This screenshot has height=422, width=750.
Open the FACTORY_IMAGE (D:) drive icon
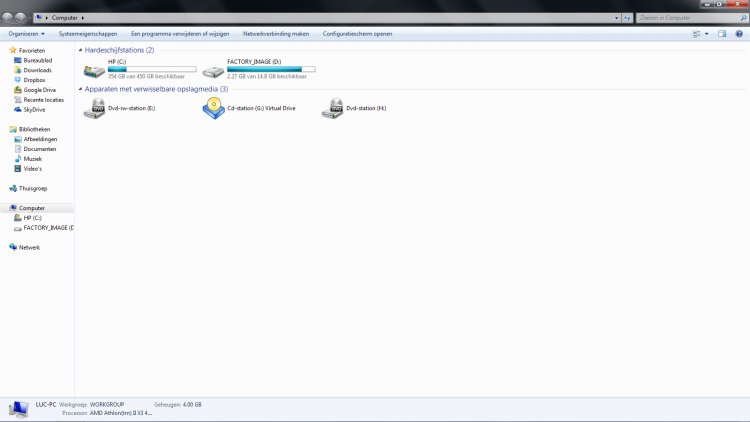(x=213, y=71)
